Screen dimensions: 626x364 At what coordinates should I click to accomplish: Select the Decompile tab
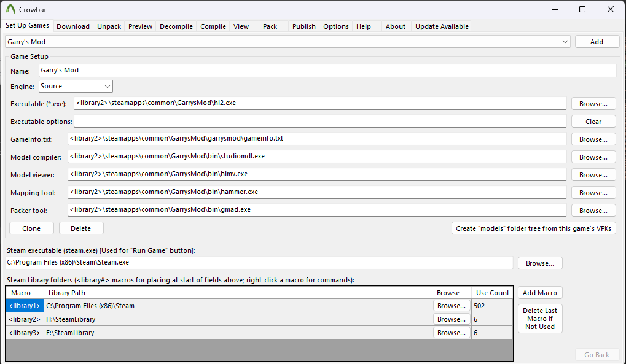176,26
